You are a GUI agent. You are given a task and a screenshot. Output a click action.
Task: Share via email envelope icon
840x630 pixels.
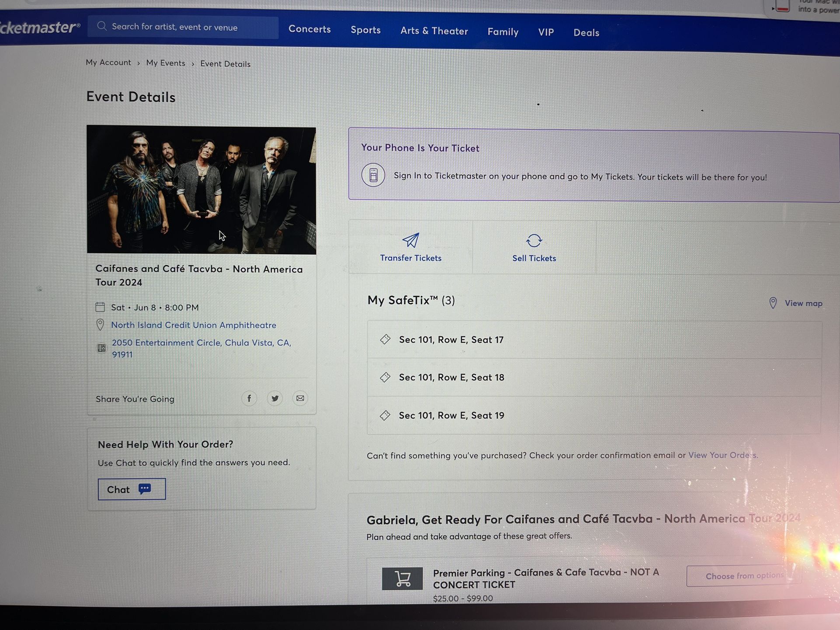300,398
